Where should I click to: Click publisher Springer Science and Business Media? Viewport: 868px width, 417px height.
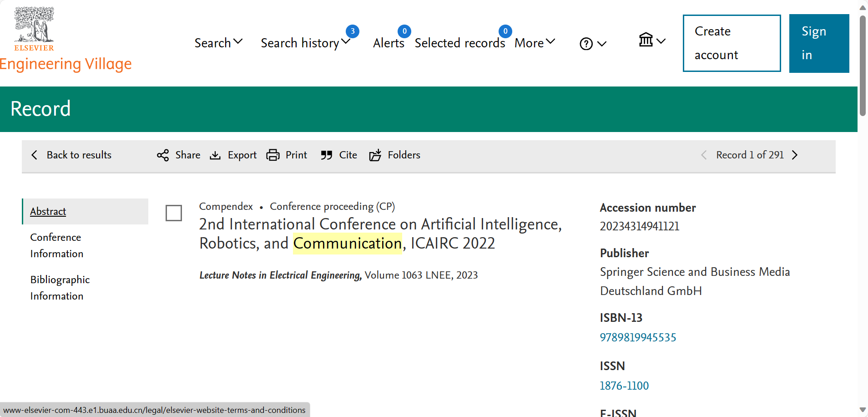695,281
